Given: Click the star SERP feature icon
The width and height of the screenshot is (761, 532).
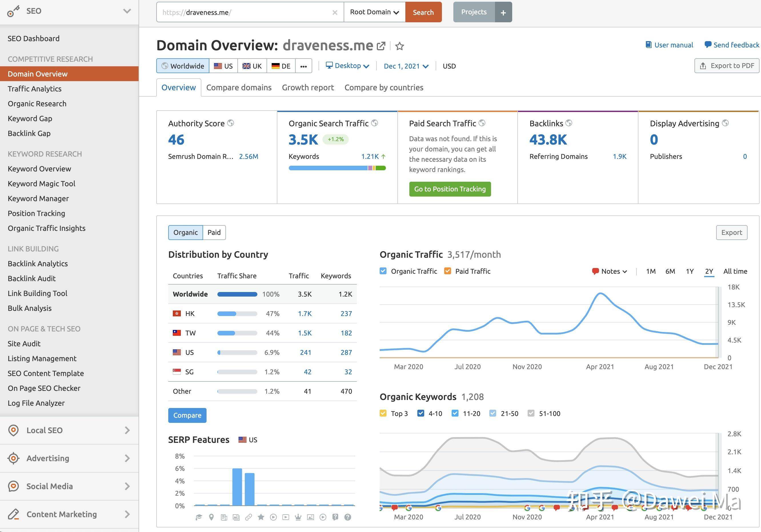Looking at the screenshot, I should pyautogui.click(x=261, y=517).
